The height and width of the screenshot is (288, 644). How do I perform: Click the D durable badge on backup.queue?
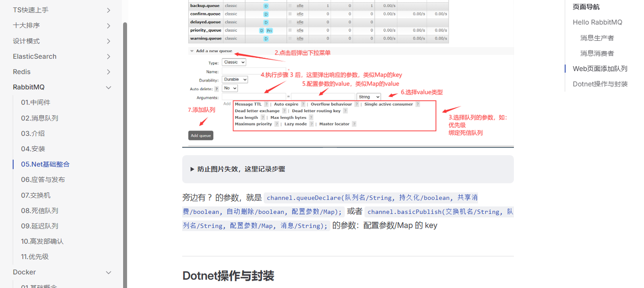point(266,6)
